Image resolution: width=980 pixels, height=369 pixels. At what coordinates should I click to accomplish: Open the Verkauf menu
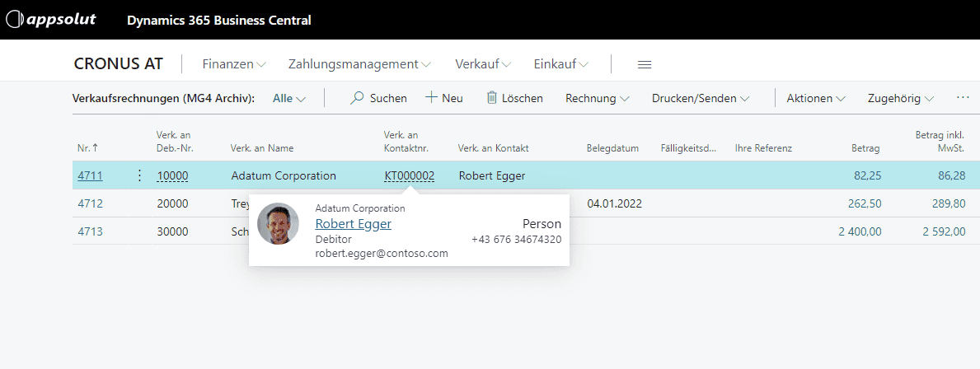tap(483, 64)
